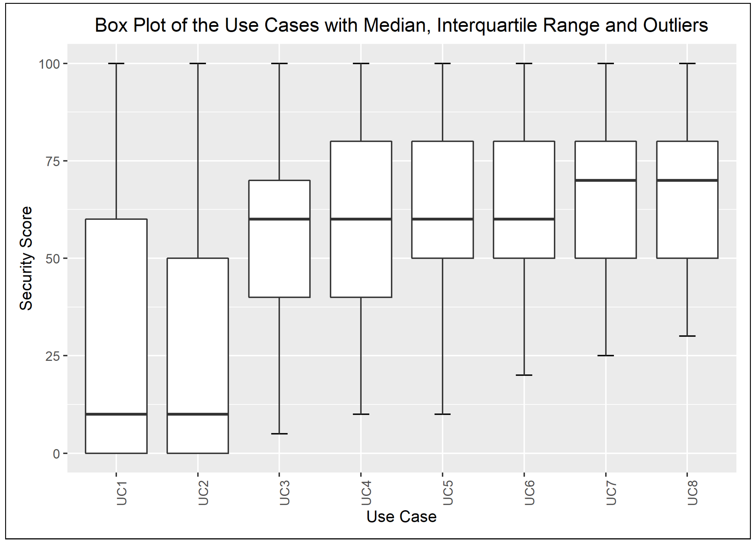This screenshot has width=756, height=543.
Task: Select the UC1 x-axis tick label
Action: pyautogui.click(x=122, y=493)
